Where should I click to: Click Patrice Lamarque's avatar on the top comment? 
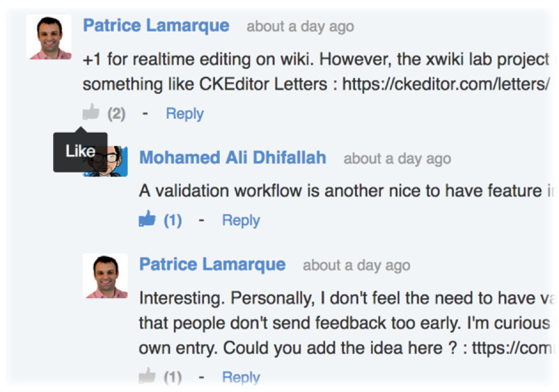(x=49, y=37)
